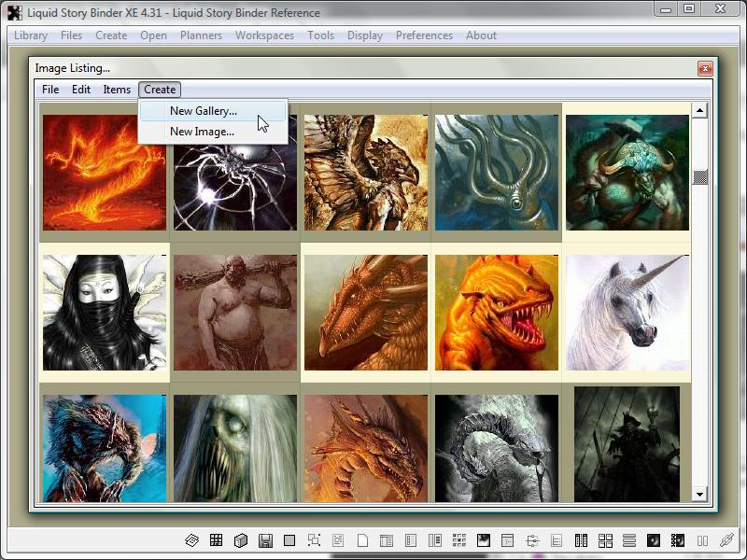The image size is (747, 560).
Task: Choose New Image... menu entry
Action: 202,132
